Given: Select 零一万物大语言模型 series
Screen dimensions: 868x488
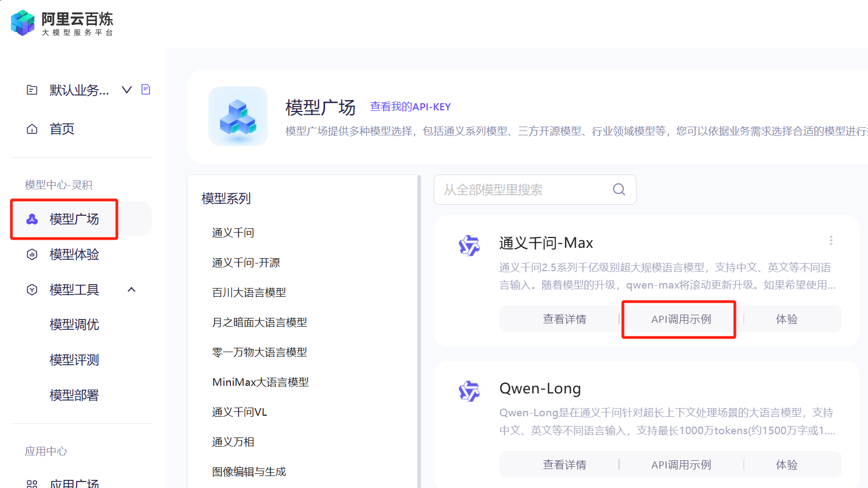Looking at the screenshot, I should click(x=260, y=352).
